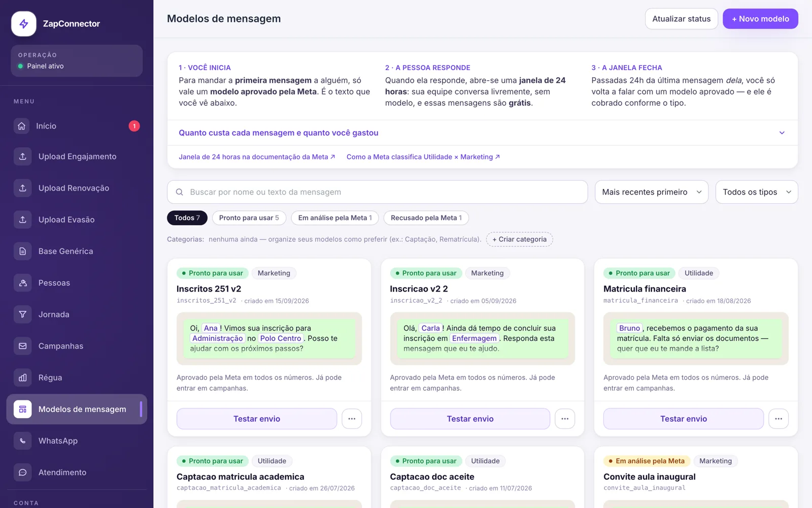Open the Pessoas menu item

[77, 283]
